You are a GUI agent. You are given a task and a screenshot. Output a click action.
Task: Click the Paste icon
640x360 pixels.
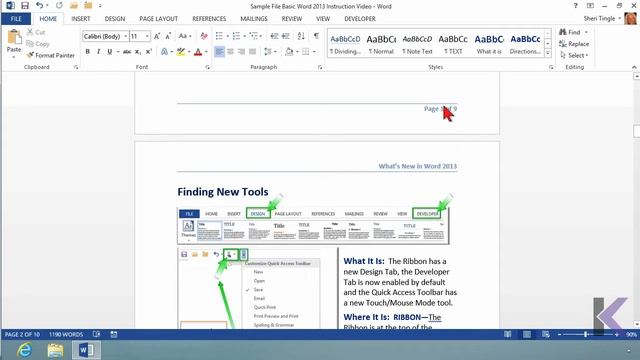(x=14, y=38)
